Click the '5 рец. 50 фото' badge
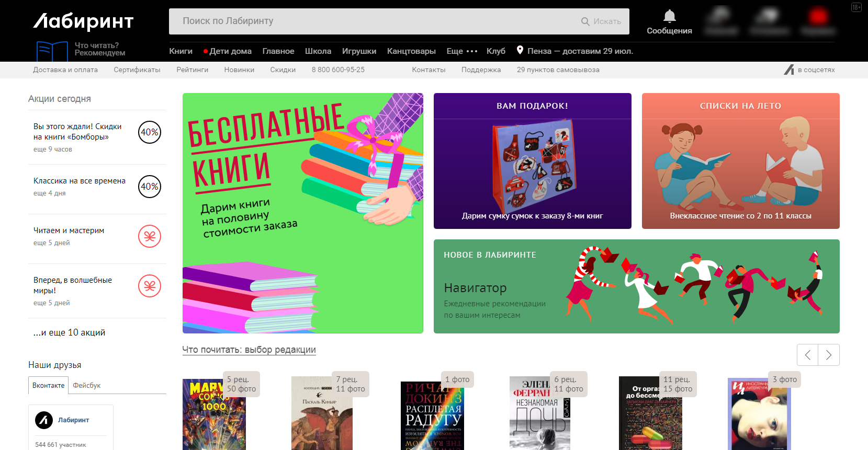This screenshot has width=868, height=450. pos(241,384)
